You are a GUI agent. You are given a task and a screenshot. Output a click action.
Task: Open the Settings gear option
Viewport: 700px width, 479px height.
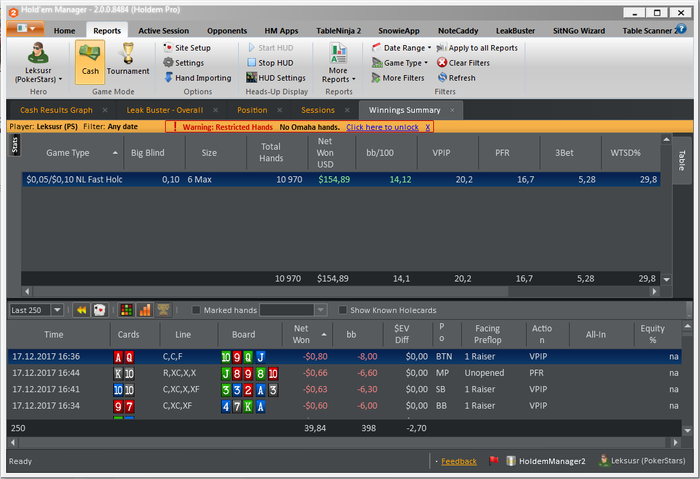coord(183,62)
